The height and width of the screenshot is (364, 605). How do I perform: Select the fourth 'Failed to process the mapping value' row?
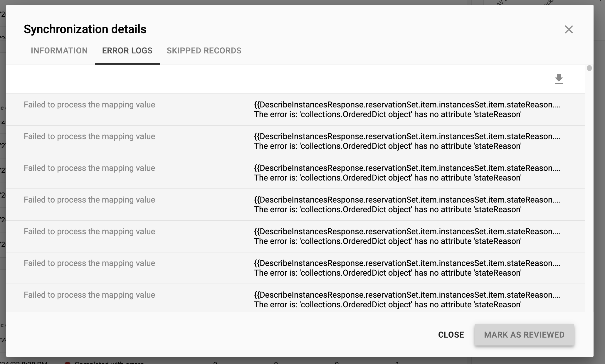point(89,200)
